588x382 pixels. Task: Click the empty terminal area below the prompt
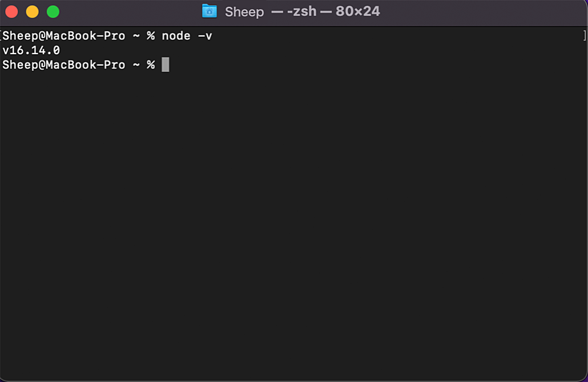pos(294,225)
